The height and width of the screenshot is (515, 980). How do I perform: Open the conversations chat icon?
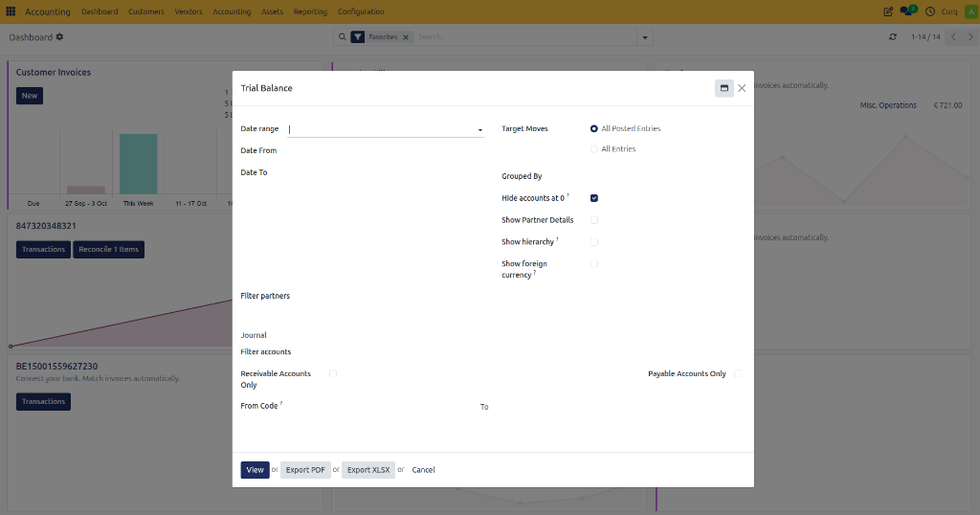[907, 11]
